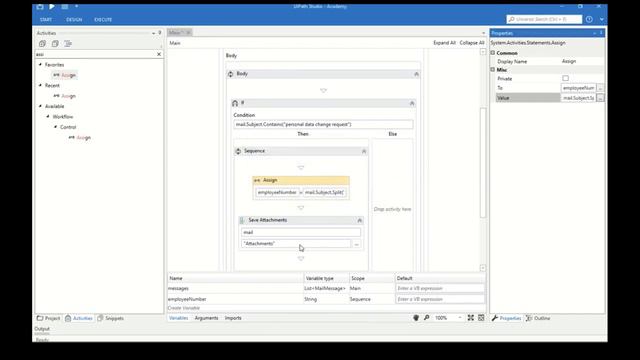Click Create Variable row
The image size is (640, 360).
[x=184, y=308]
